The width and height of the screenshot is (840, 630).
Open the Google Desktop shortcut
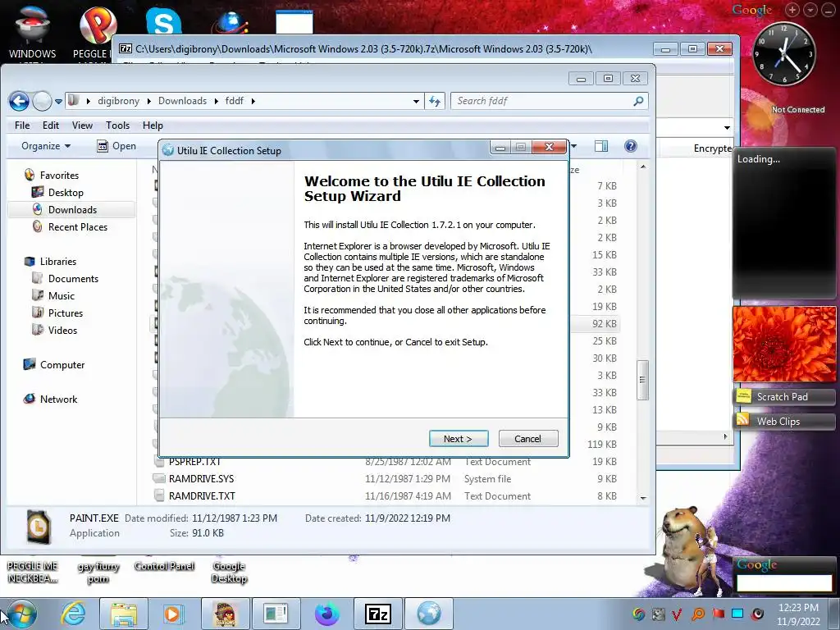pyautogui.click(x=230, y=572)
